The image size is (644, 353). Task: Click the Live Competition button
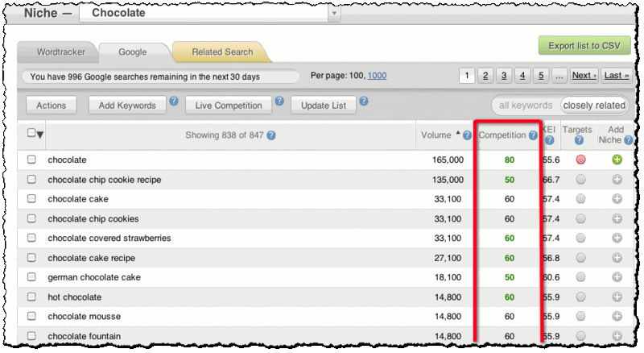(x=229, y=106)
